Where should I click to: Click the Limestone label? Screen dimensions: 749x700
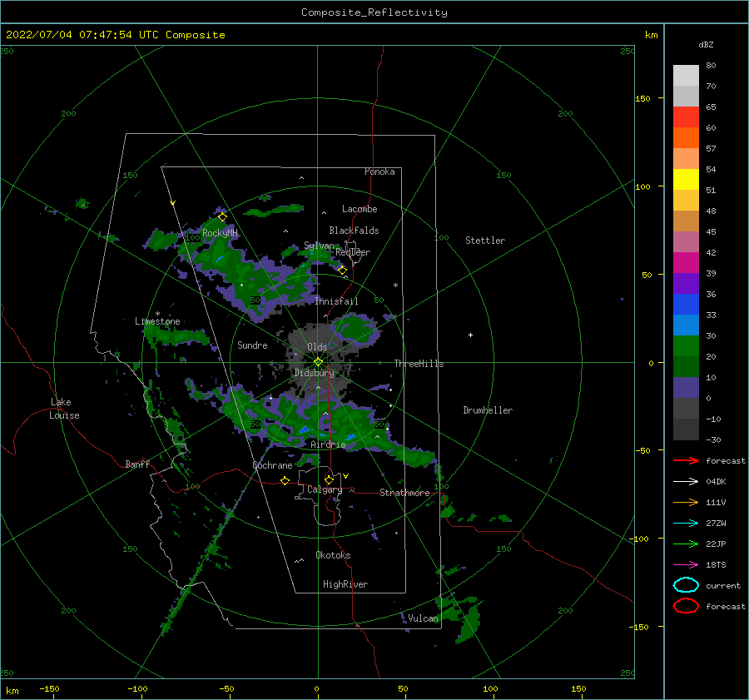click(157, 321)
